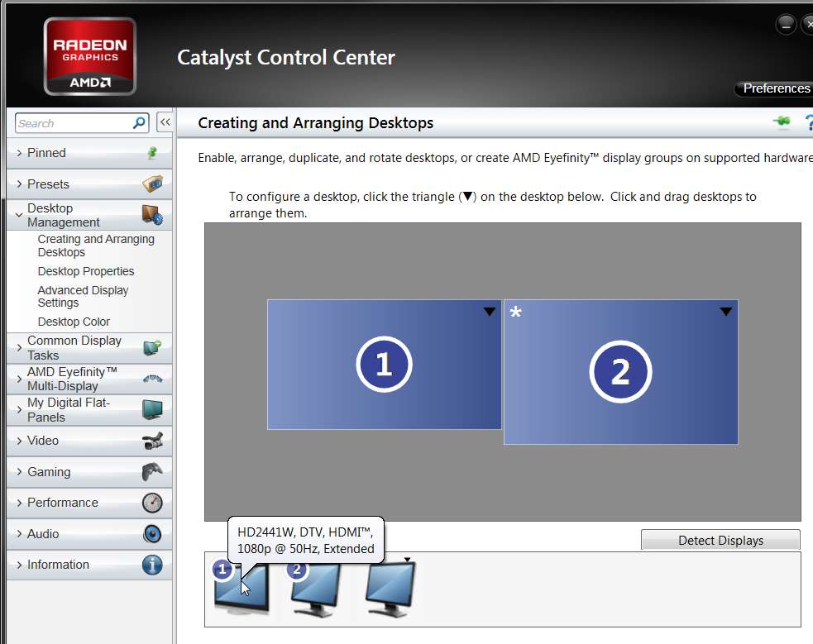The width and height of the screenshot is (813, 644).
Task: Click the Gaming controller icon
Action: [152, 472]
